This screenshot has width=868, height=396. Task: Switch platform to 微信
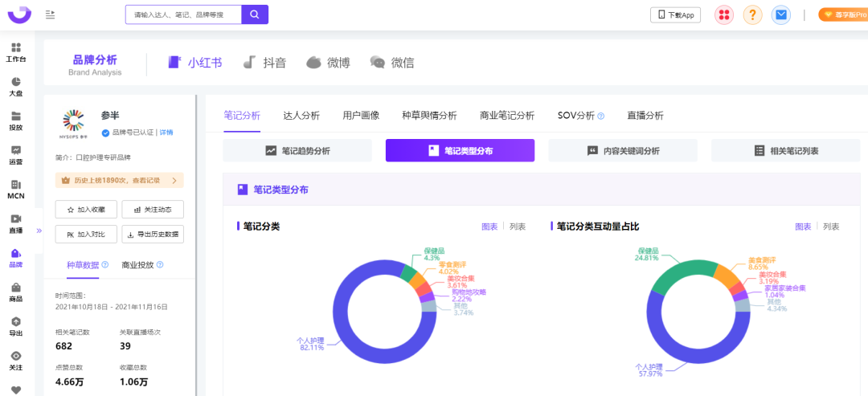pos(392,63)
